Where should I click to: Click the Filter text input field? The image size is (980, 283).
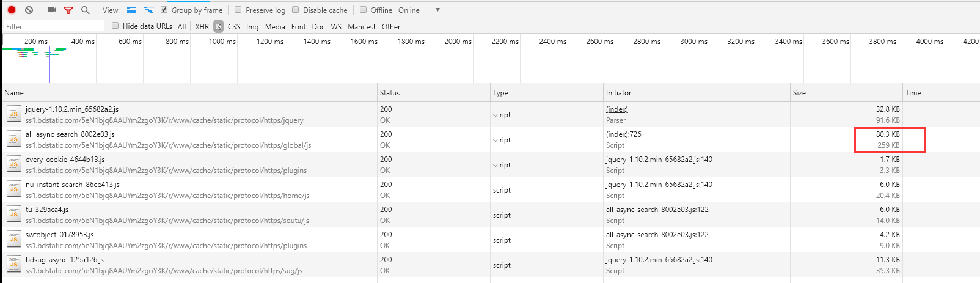pyautogui.click(x=54, y=27)
